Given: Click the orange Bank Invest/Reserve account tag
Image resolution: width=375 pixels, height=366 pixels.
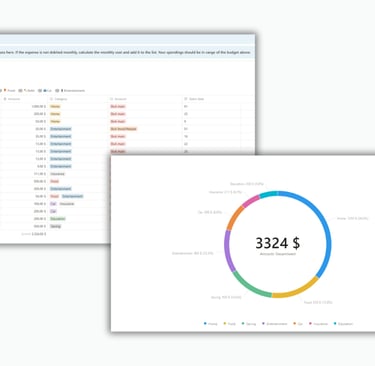Looking at the screenshot, I should click(123, 129).
